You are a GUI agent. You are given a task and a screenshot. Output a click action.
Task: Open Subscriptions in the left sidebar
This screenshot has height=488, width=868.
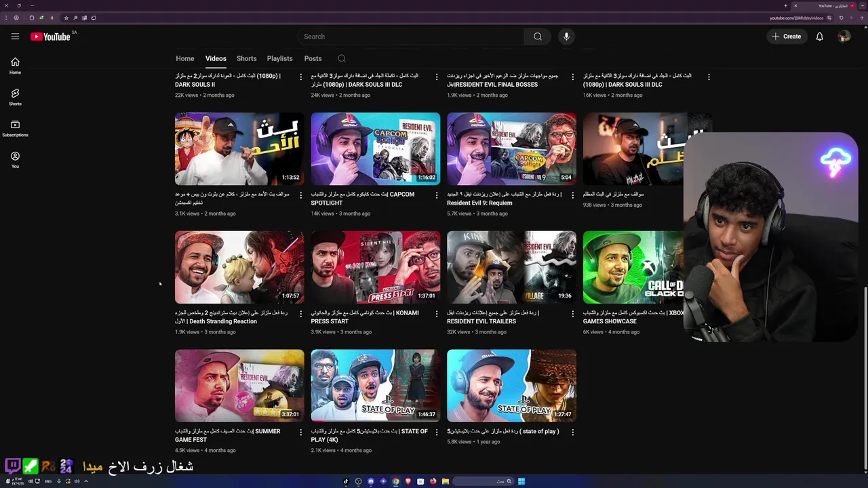15,128
